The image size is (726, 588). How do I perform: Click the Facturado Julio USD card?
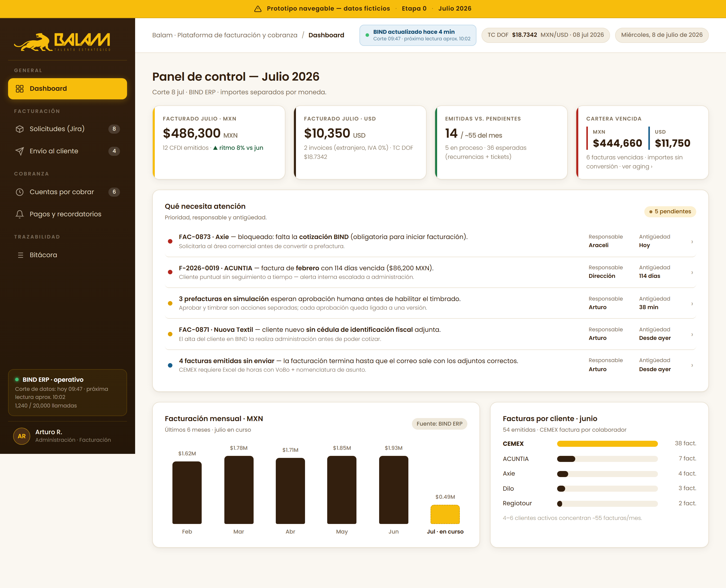point(360,143)
